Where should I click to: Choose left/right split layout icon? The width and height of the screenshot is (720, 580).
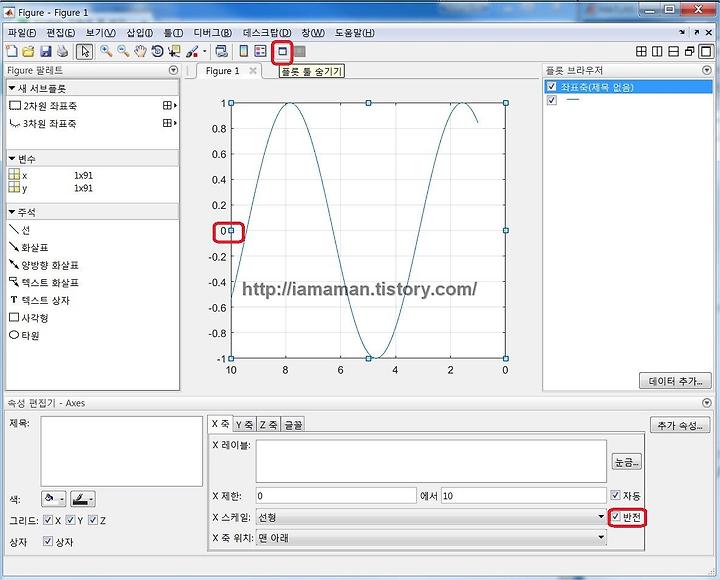[657, 51]
